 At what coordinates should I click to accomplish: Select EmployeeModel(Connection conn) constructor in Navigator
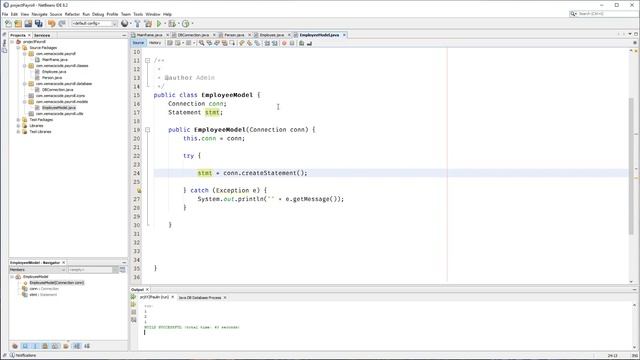pos(57,282)
